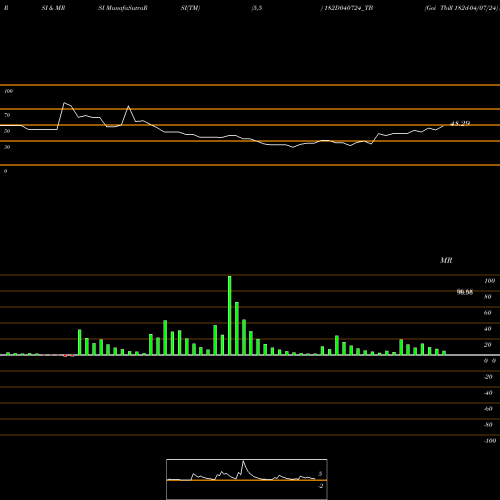
Task: Click the MR axis label 60
Action: coord(488,313)
